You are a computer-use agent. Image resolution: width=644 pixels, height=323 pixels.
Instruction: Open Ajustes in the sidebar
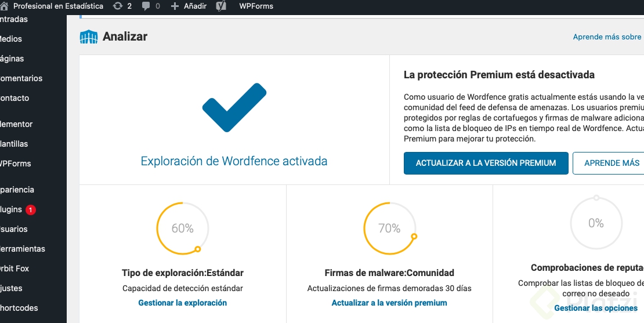click(x=12, y=289)
